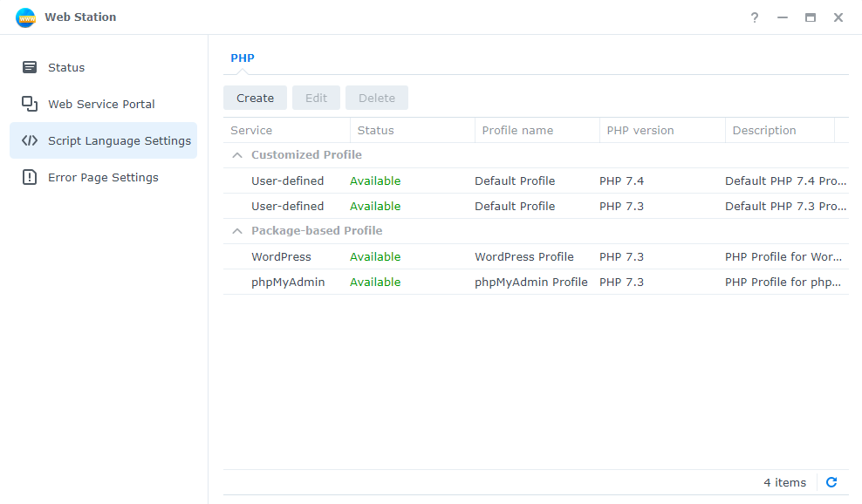The image size is (862, 504).
Task: Maximize the Web Station window
Action: 811,17
